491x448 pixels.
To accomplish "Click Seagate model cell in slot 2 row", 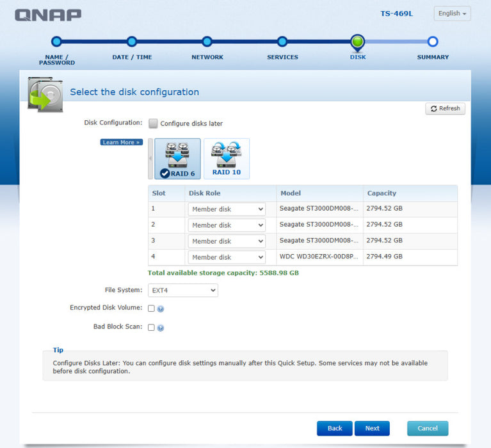I will [319, 225].
